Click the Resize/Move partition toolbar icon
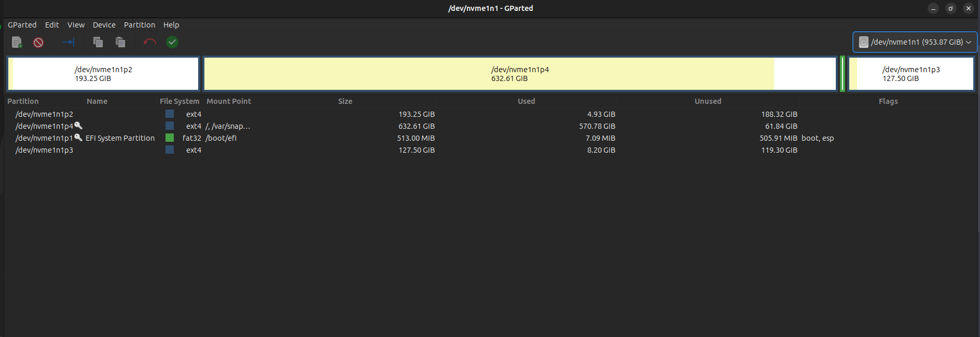980x337 pixels. (68, 42)
